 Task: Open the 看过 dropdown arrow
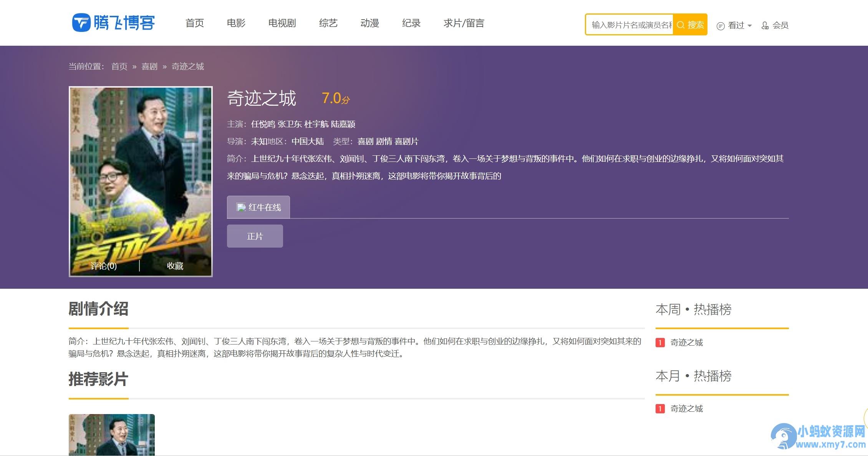[x=750, y=26]
